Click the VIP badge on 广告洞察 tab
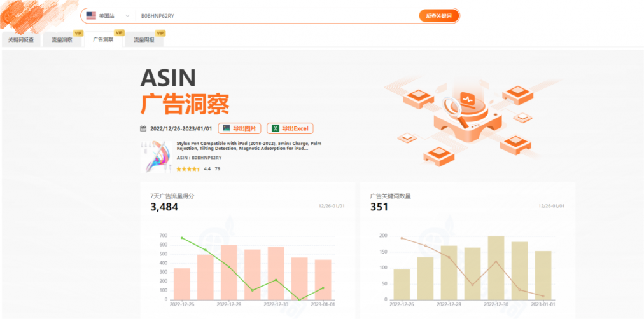Image resolution: width=644 pixels, height=319 pixels. pyautogui.click(x=119, y=33)
